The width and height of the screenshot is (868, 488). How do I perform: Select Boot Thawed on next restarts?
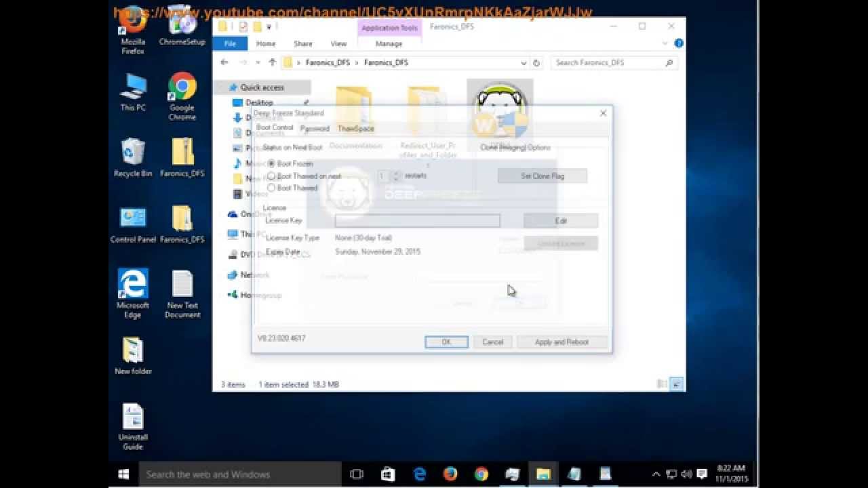[x=271, y=175]
